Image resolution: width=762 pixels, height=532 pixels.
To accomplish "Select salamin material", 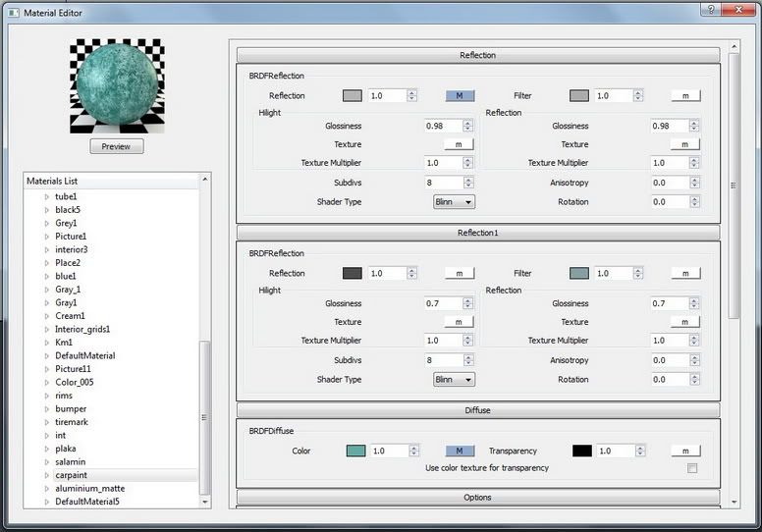I will [x=71, y=462].
